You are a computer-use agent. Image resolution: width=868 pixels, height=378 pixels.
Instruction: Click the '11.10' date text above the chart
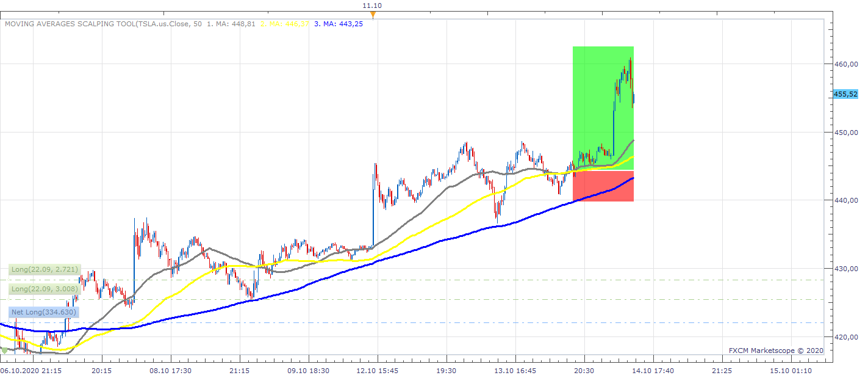tap(372, 5)
